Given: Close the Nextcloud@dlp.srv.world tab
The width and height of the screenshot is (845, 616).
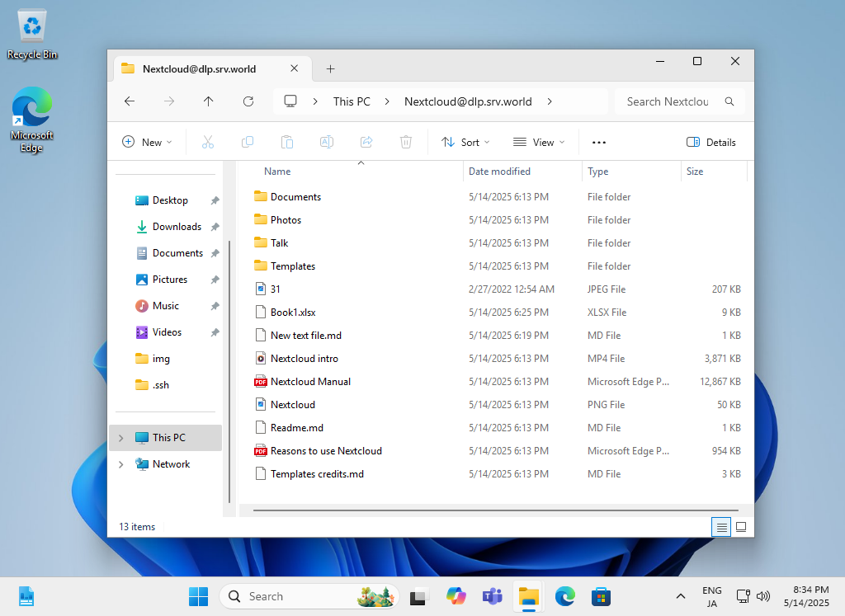Looking at the screenshot, I should coord(295,68).
